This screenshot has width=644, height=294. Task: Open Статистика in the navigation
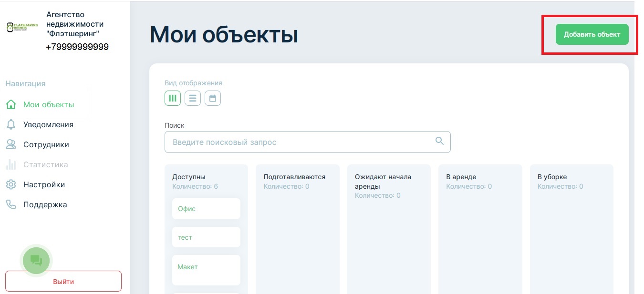[45, 165]
